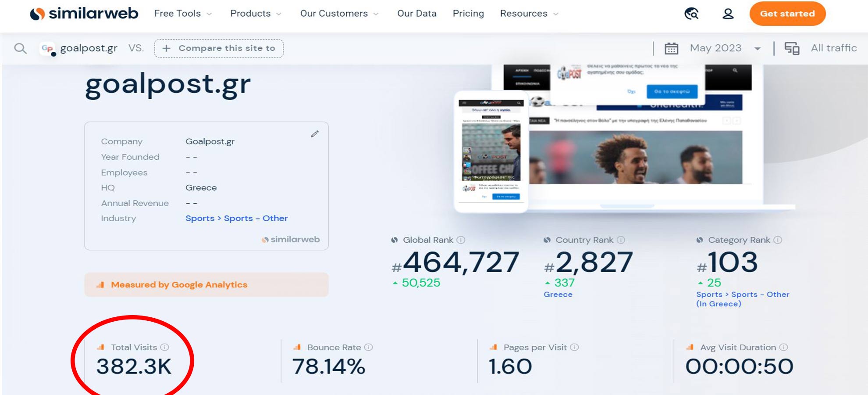The width and height of the screenshot is (868, 395).
Task: Click the Goalpost.gr company name value
Action: 210,141
